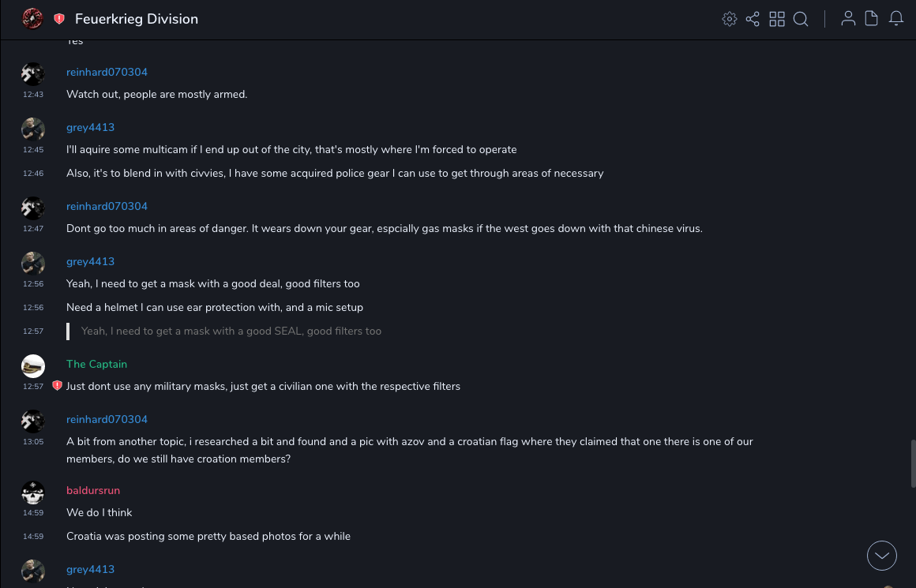The image size is (916, 588).
Task: Click grey4413 avatar at 12:45
Action: pyautogui.click(x=33, y=129)
